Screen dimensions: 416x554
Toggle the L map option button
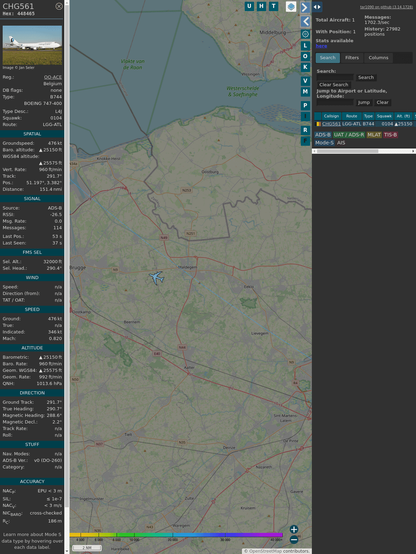coord(305,46)
